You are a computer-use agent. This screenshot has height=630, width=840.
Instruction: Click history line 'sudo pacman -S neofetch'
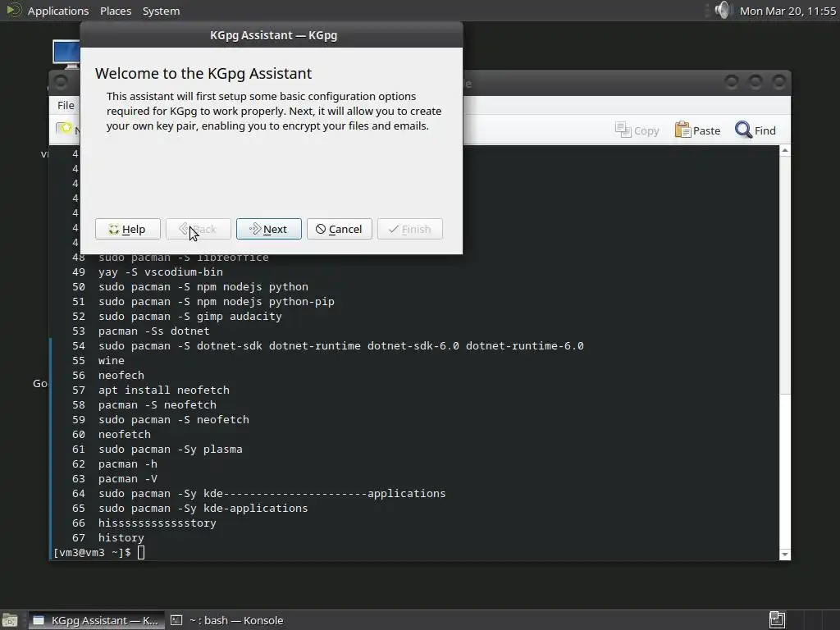(174, 419)
